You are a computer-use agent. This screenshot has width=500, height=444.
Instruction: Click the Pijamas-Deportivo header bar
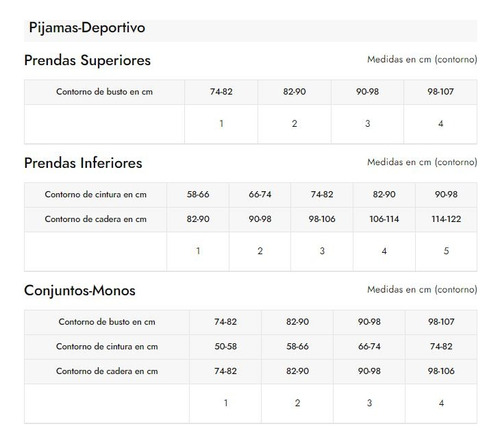[250, 30]
